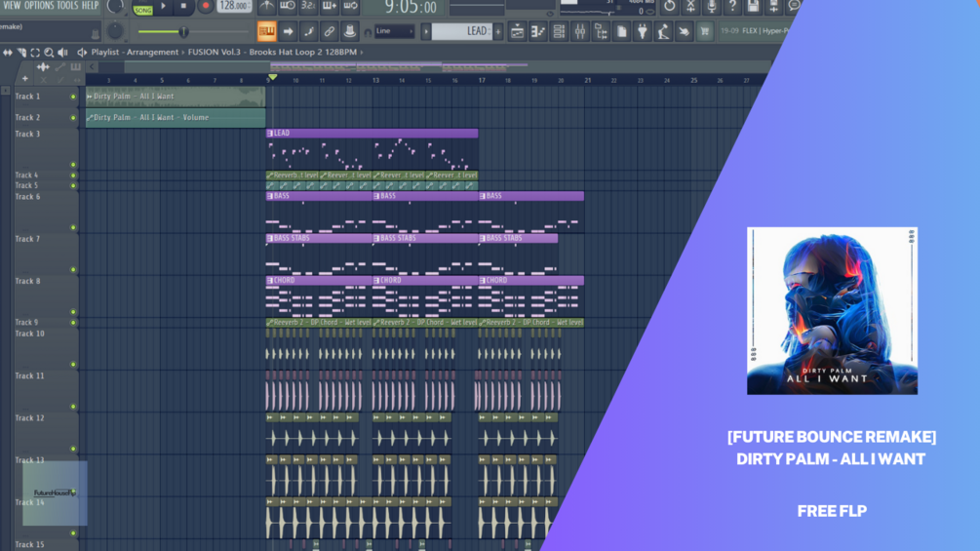The width and height of the screenshot is (980, 551).
Task: Open the touch controller hand icon
Action: click(684, 31)
